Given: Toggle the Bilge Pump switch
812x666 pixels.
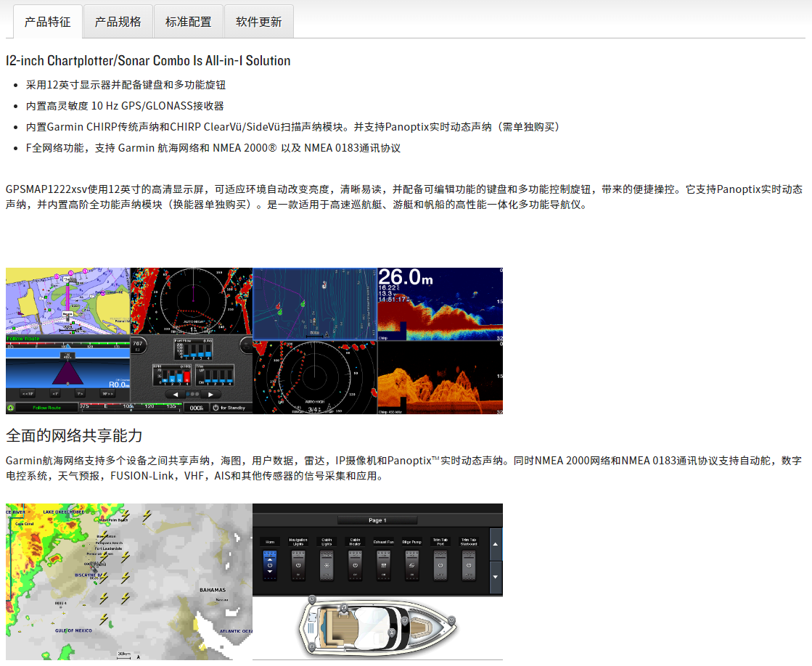Looking at the screenshot, I should [411, 564].
